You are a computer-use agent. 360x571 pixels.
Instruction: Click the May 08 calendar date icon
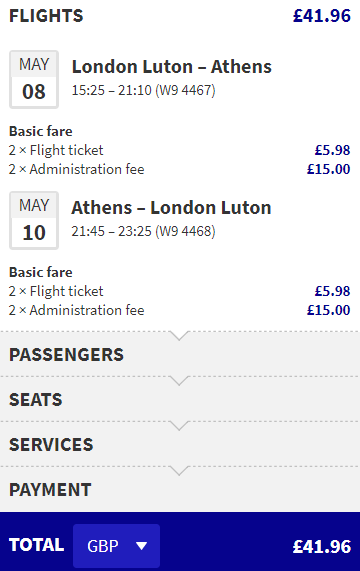34,79
